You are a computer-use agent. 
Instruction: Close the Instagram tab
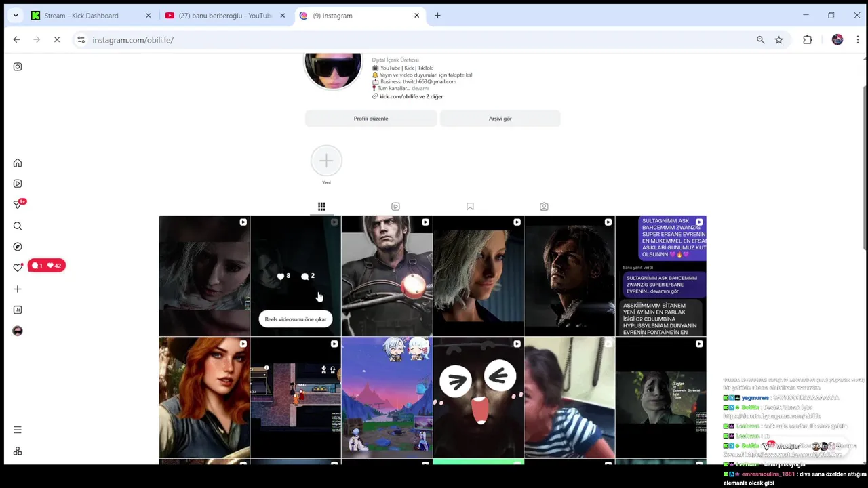417,16
